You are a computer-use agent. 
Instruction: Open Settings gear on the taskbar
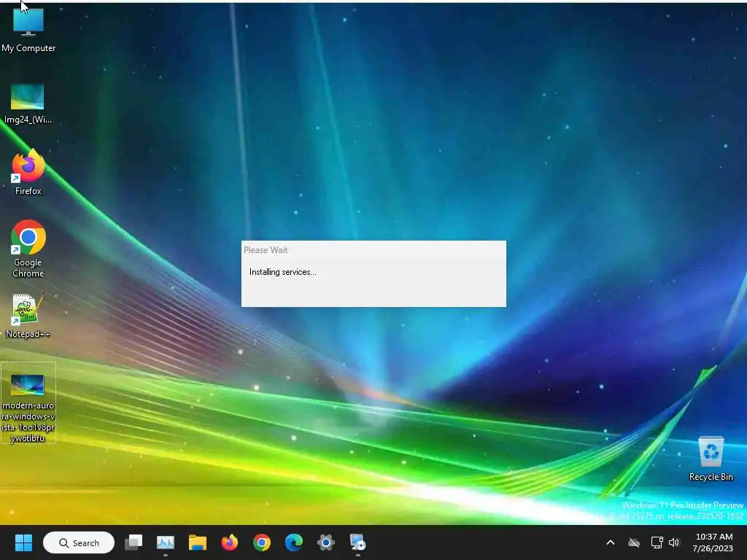click(x=326, y=542)
